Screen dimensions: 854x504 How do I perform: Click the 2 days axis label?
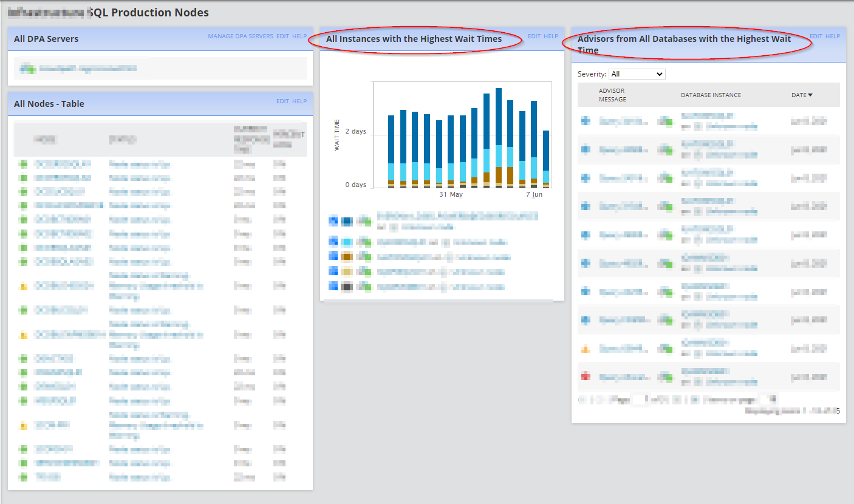[x=355, y=131]
